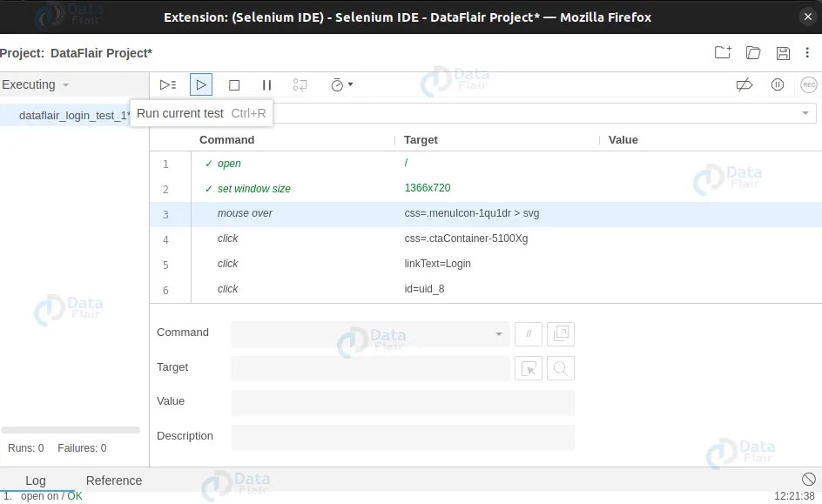Open the base URL dropdown
Viewport: 822px width, 504px height.
tap(806, 112)
